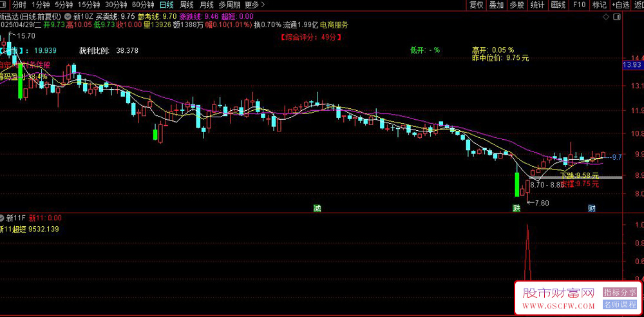This screenshot has height=317, width=644.
Task: Click the 减 marker below the chart
Action: click(317, 208)
